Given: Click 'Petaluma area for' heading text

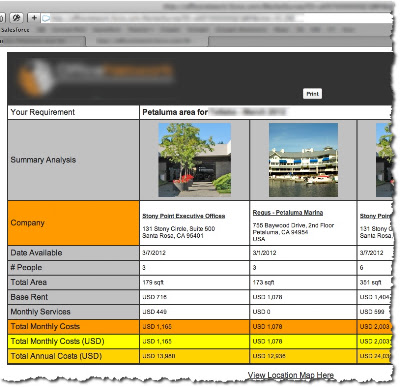Looking at the screenshot, I should click(x=175, y=112).
